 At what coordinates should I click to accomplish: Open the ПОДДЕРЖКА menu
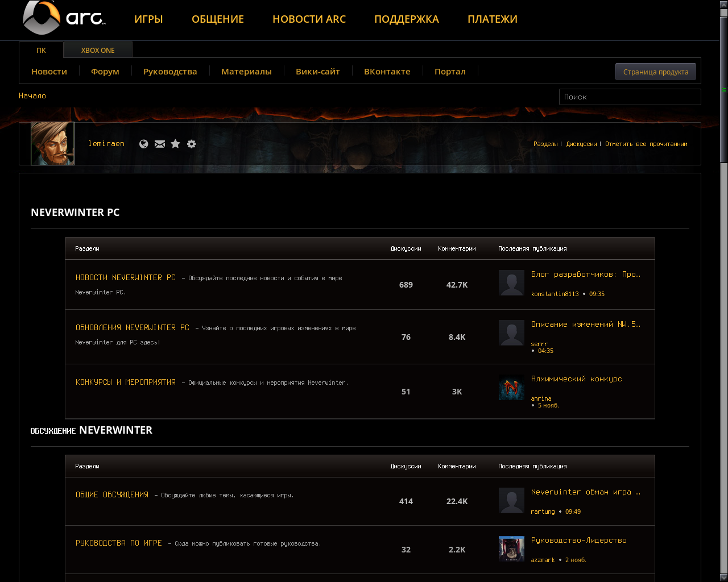[407, 19]
